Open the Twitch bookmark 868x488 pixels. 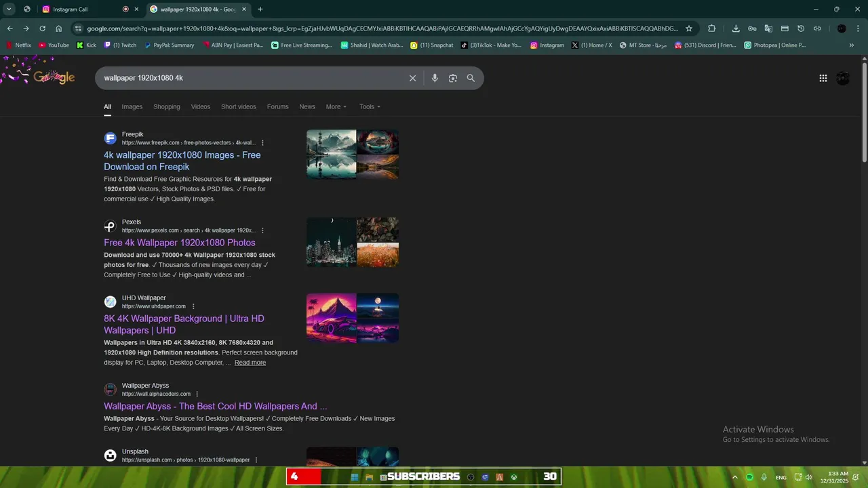pyautogui.click(x=120, y=45)
